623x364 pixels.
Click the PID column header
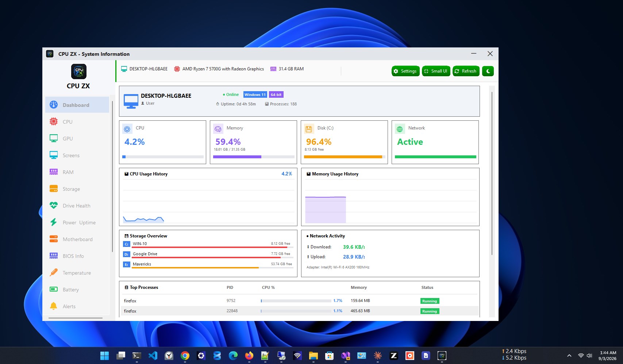(230, 287)
